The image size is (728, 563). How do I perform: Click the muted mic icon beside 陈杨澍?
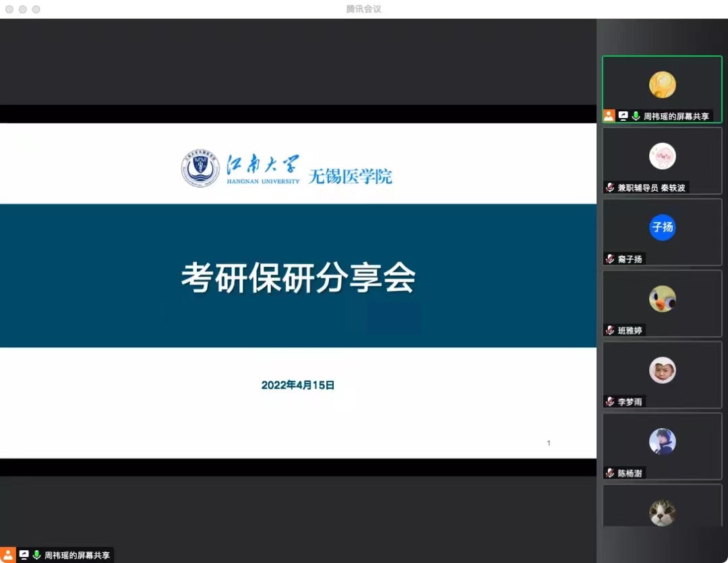point(610,473)
